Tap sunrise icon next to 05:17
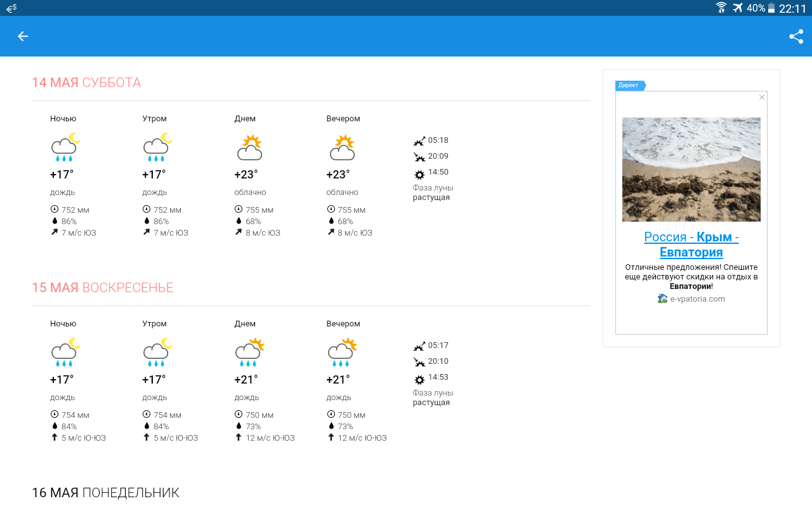812x508 pixels. (419, 346)
